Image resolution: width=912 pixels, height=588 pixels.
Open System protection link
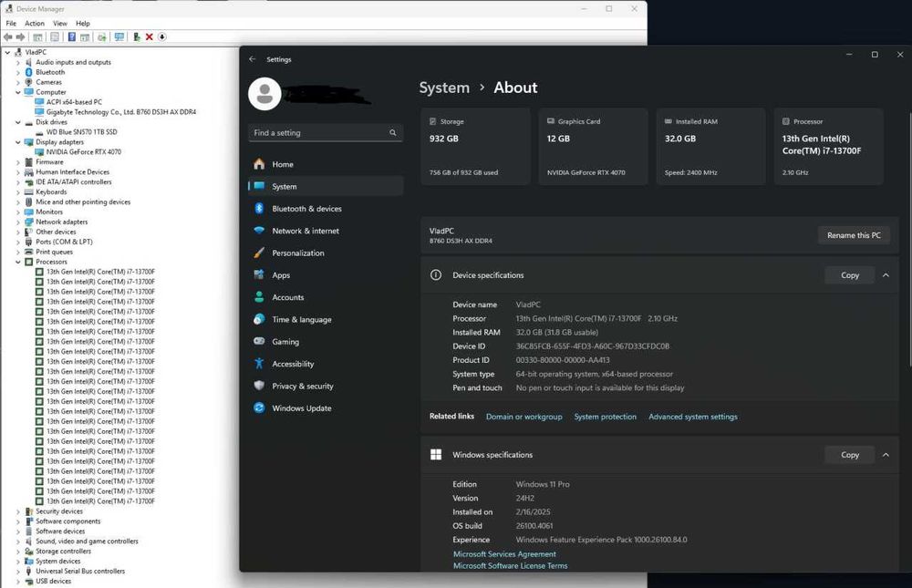click(605, 417)
